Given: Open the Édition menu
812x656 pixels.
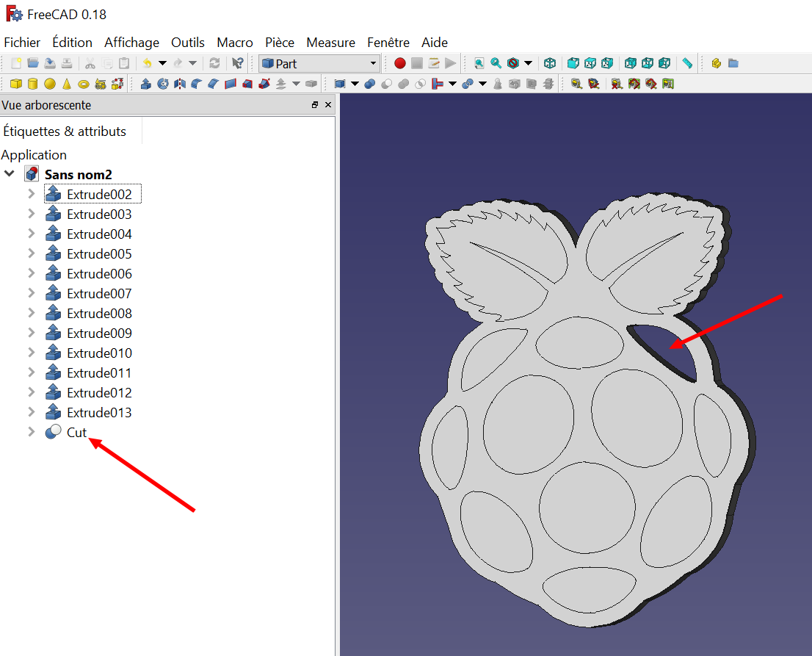Looking at the screenshot, I should coord(73,43).
